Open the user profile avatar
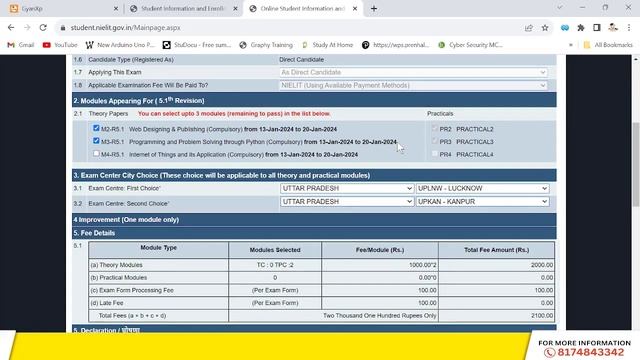Image resolution: width=640 pixels, height=360 pixels. click(x=613, y=28)
